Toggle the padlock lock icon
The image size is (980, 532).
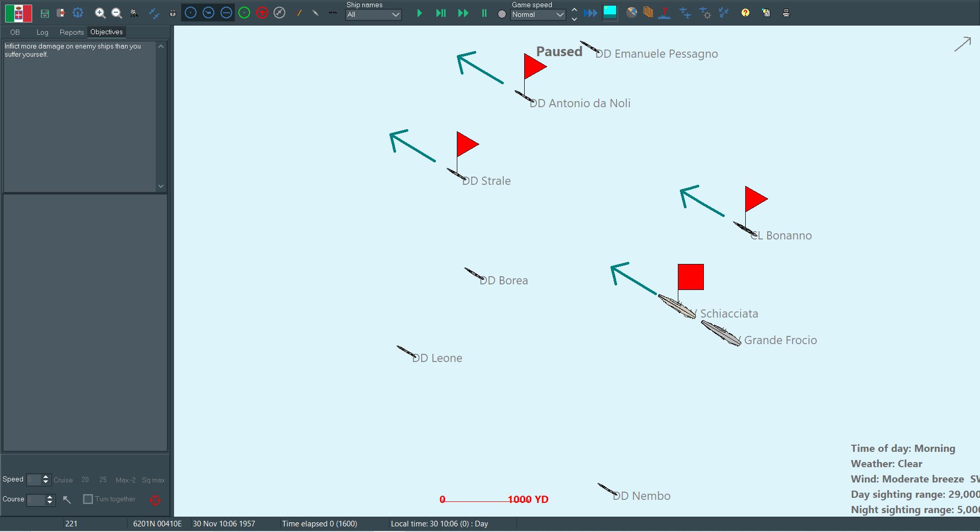(x=173, y=13)
